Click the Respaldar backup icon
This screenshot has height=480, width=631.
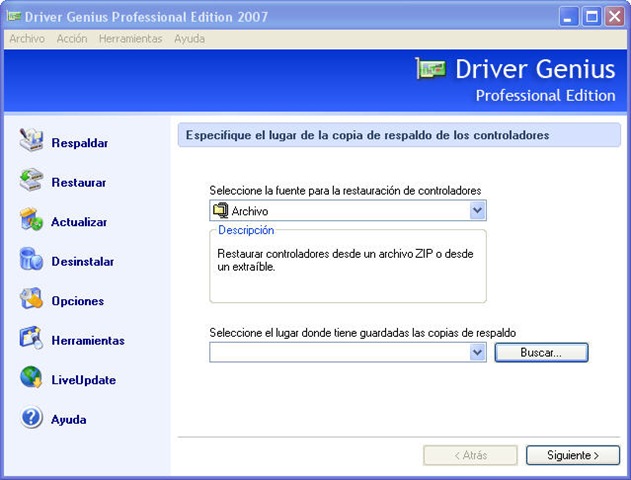(31, 140)
